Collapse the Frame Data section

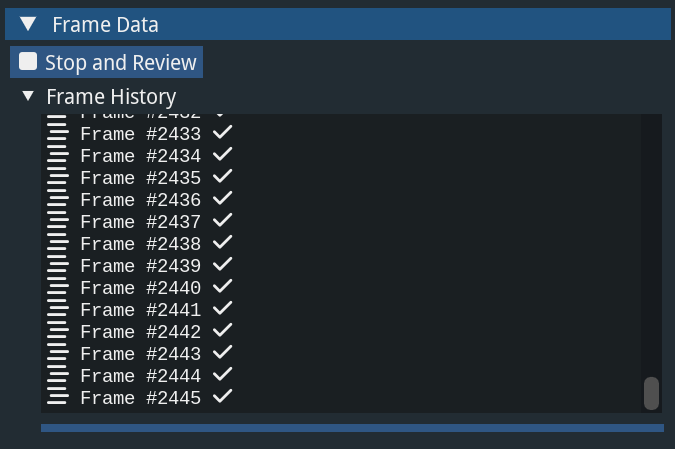click(27, 24)
